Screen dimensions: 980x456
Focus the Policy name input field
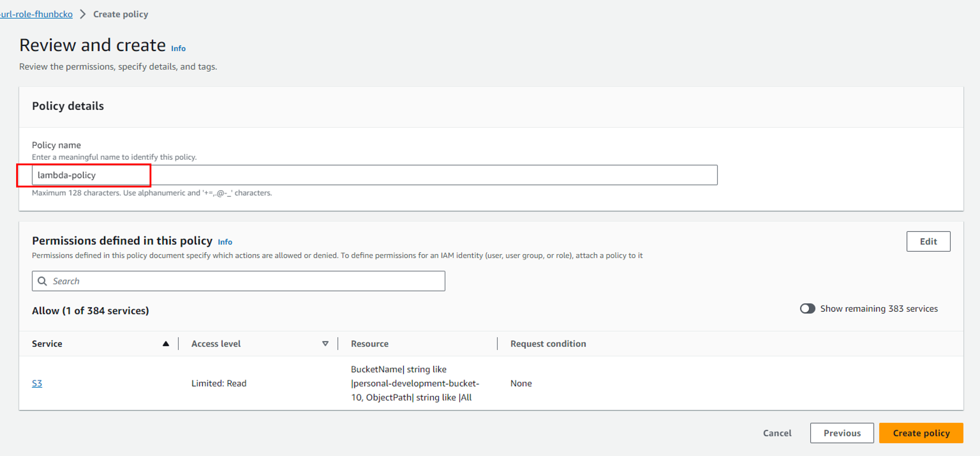coord(375,175)
